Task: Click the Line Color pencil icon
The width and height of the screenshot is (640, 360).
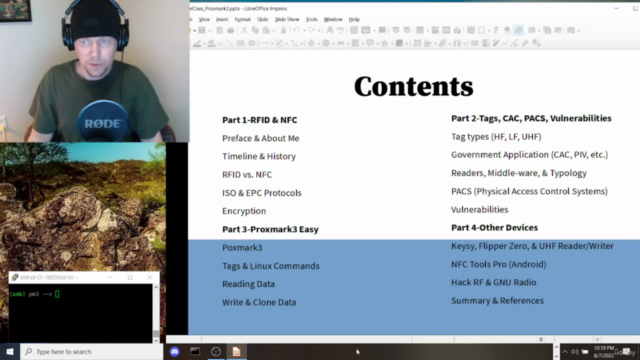Action: click(197, 43)
